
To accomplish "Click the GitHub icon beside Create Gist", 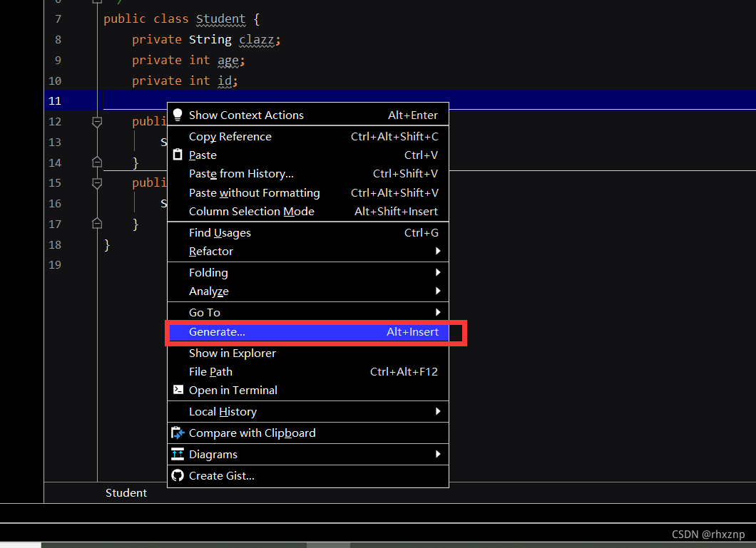I will coord(178,475).
